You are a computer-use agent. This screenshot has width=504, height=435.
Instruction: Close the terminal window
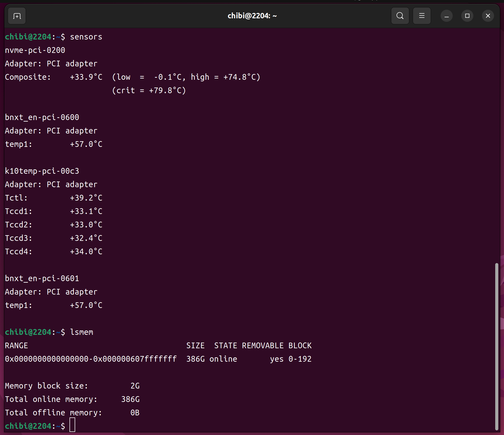(x=488, y=16)
